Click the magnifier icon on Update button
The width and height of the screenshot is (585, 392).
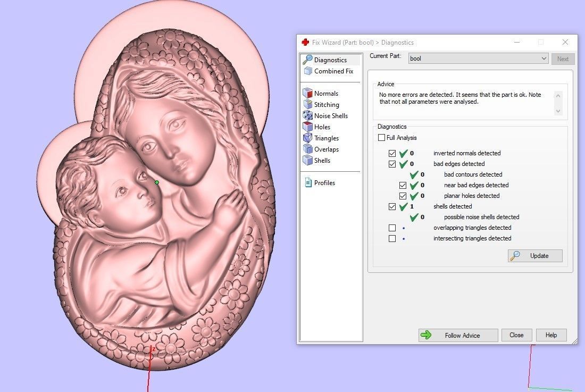click(x=515, y=255)
